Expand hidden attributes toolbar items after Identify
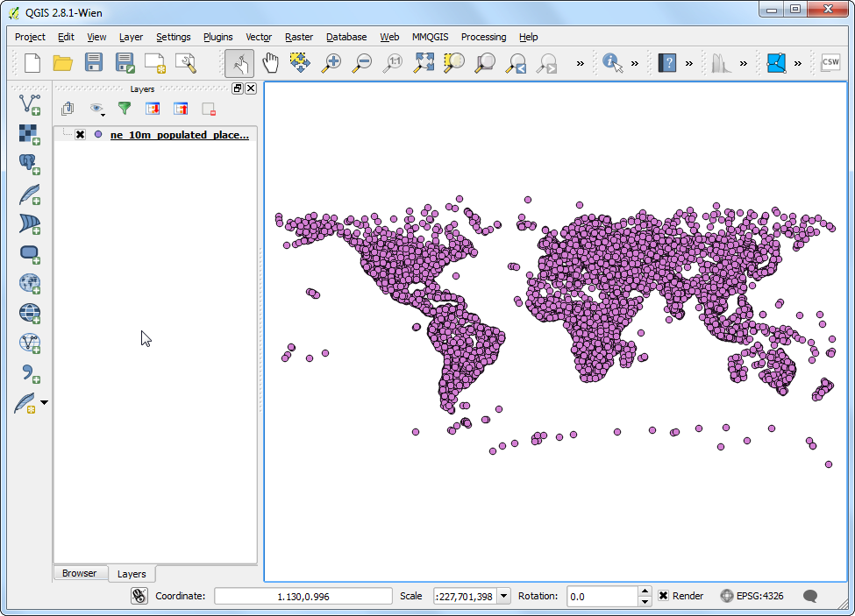The image size is (855, 616). (635, 64)
